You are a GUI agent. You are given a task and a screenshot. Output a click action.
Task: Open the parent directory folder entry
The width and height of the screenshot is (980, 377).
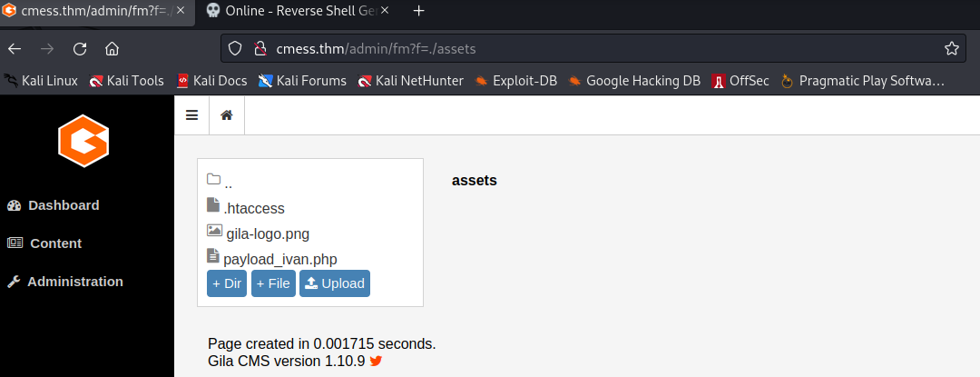click(x=220, y=182)
